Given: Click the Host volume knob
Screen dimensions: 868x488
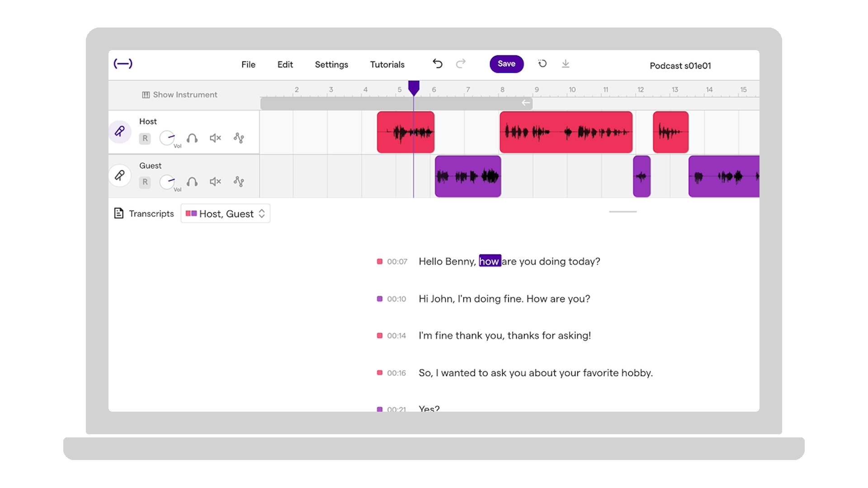Looking at the screenshot, I should point(167,138).
